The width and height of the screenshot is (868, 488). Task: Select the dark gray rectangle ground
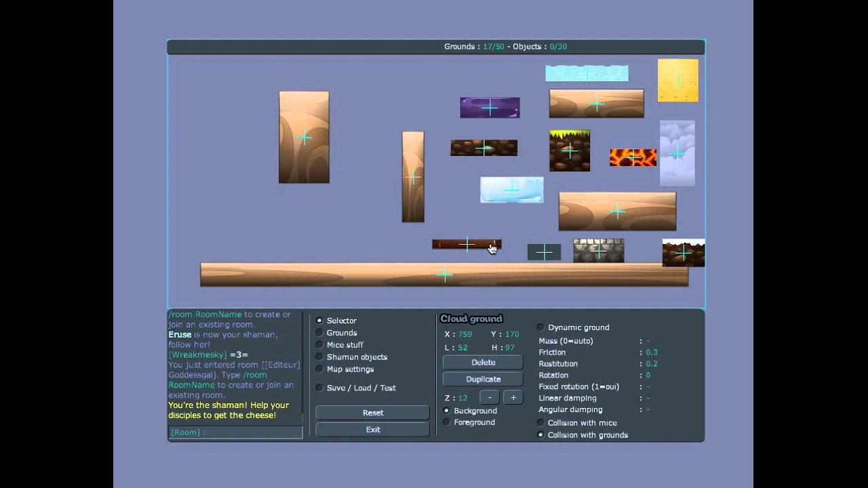click(x=544, y=252)
